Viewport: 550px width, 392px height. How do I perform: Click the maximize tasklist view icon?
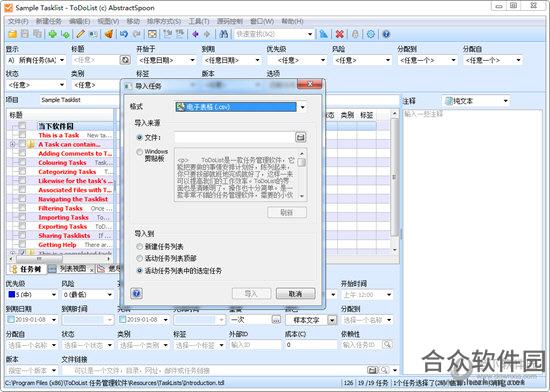click(x=152, y=34)
